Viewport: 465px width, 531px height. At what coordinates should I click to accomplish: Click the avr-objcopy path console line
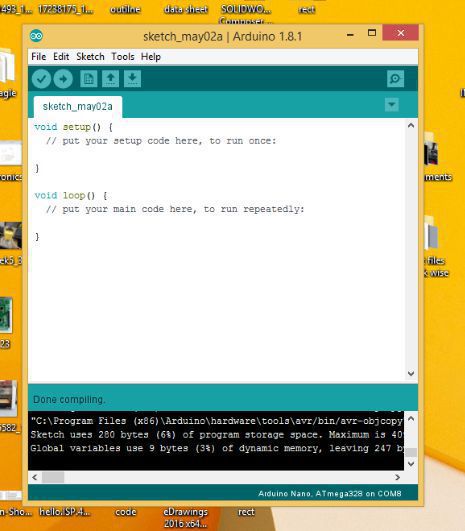point(216,421)
